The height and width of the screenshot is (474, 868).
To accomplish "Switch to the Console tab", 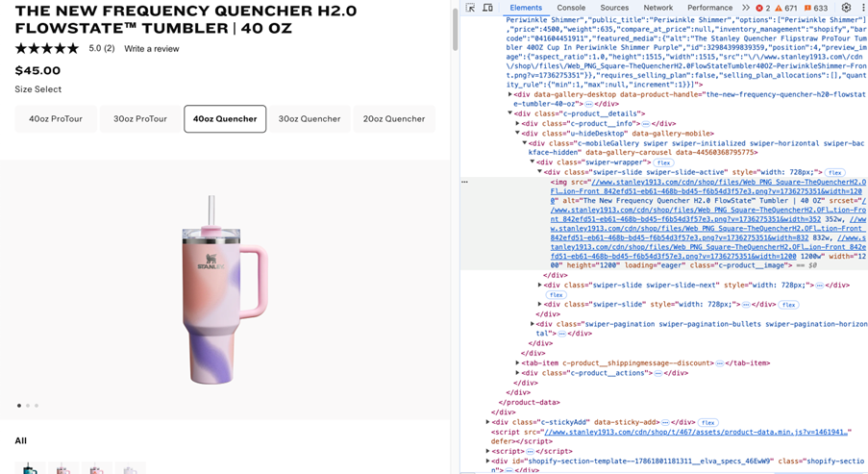I will point(571,8).
